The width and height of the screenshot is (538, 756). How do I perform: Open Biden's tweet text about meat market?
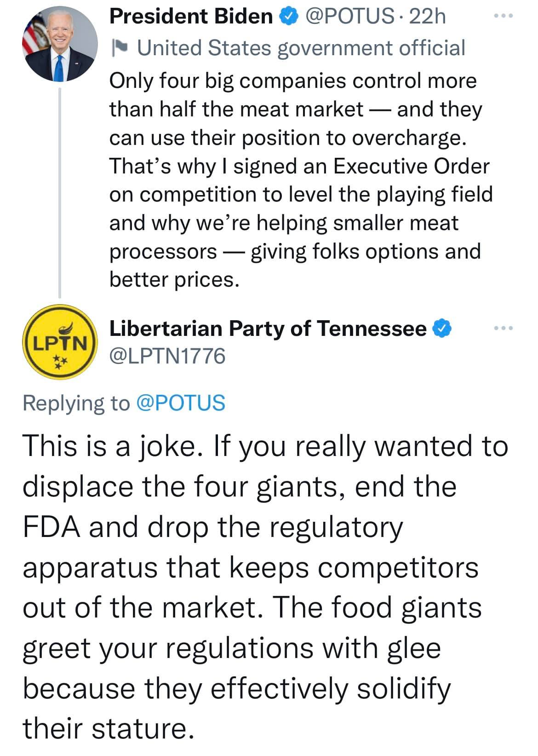coord(301,180)
